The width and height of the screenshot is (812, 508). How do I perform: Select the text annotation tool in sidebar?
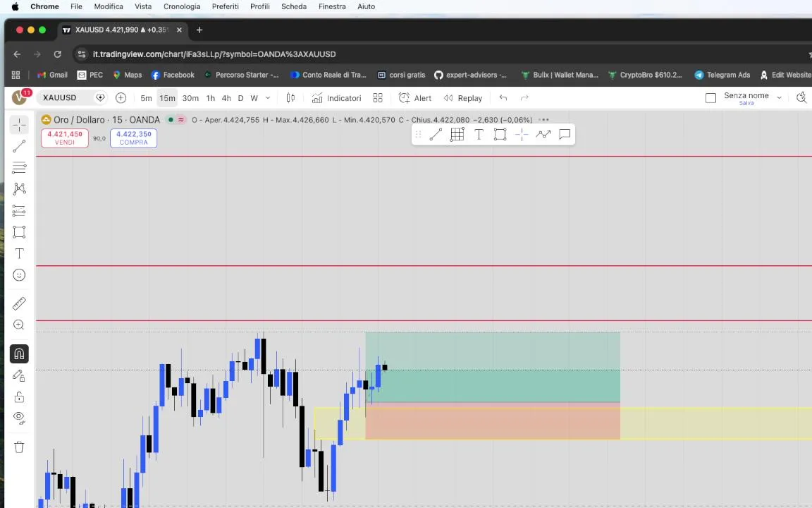coord(19,253)
